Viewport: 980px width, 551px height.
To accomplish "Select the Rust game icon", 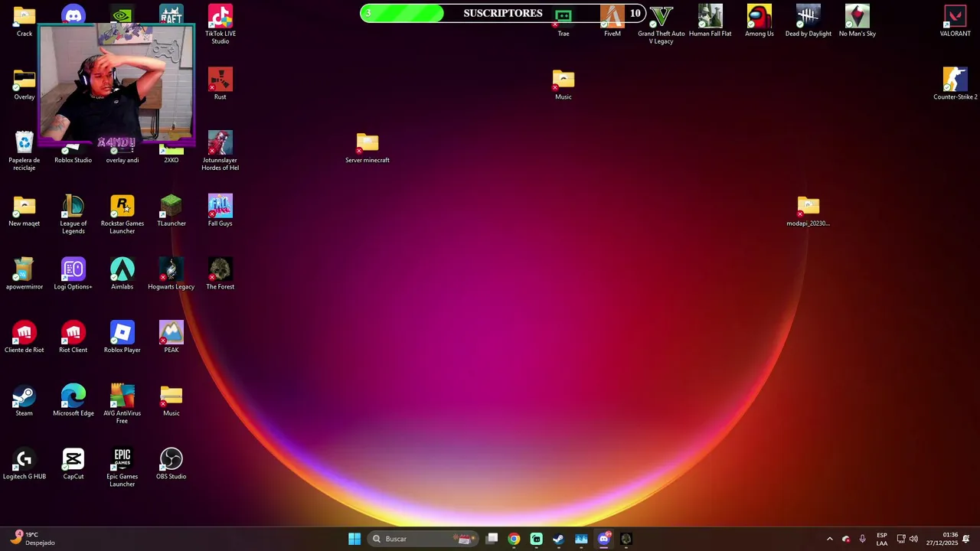I will (x=220, y=84).
